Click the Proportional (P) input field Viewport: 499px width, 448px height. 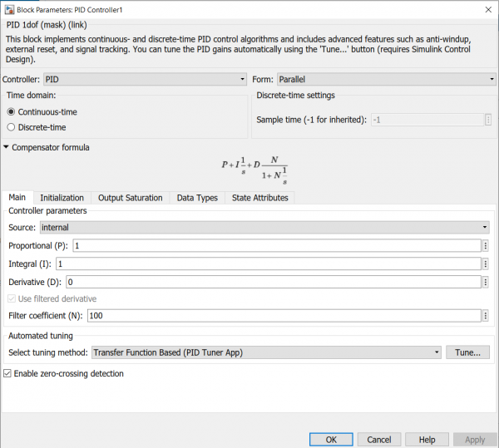(x=276, y=246)
